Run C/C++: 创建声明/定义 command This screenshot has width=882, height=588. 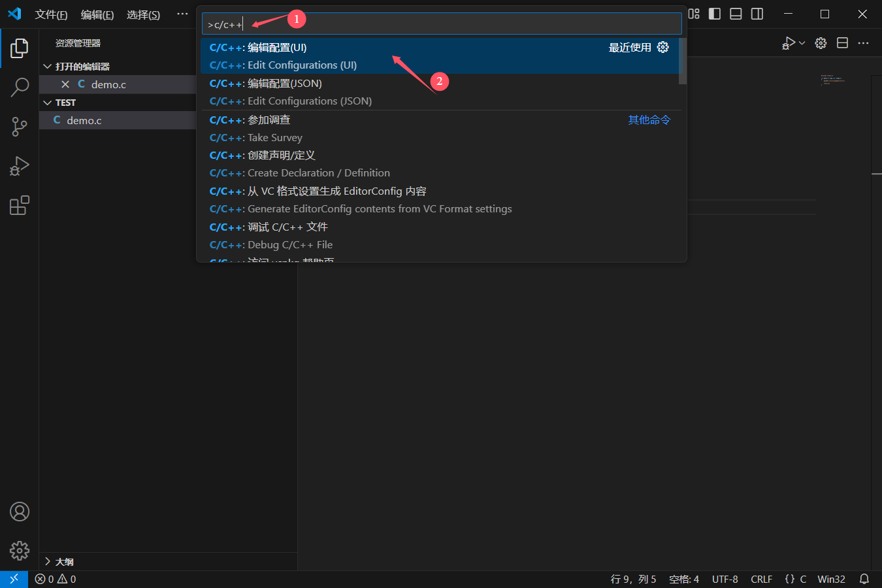point(439,164)
